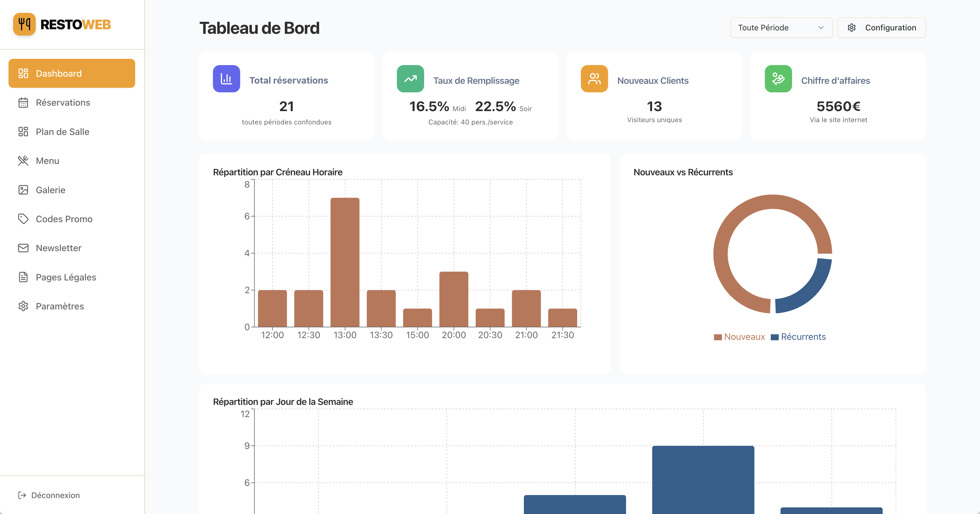Go to Plan de Salle
Viewport: 980px width, 514px height.
coord(62,132)
